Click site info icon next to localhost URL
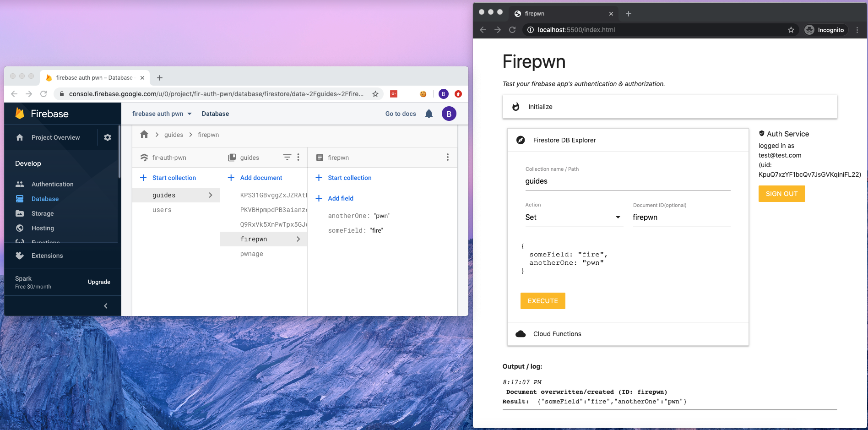This screenshot has height=430, width=868. [x=531, y=30]
